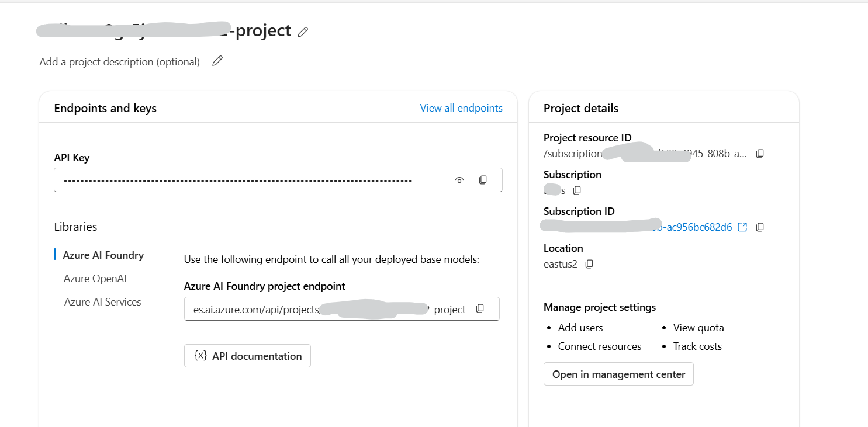Switch to Azure OpenAI library
Viewport: 868px width, 427px height.
coord(95,279)
